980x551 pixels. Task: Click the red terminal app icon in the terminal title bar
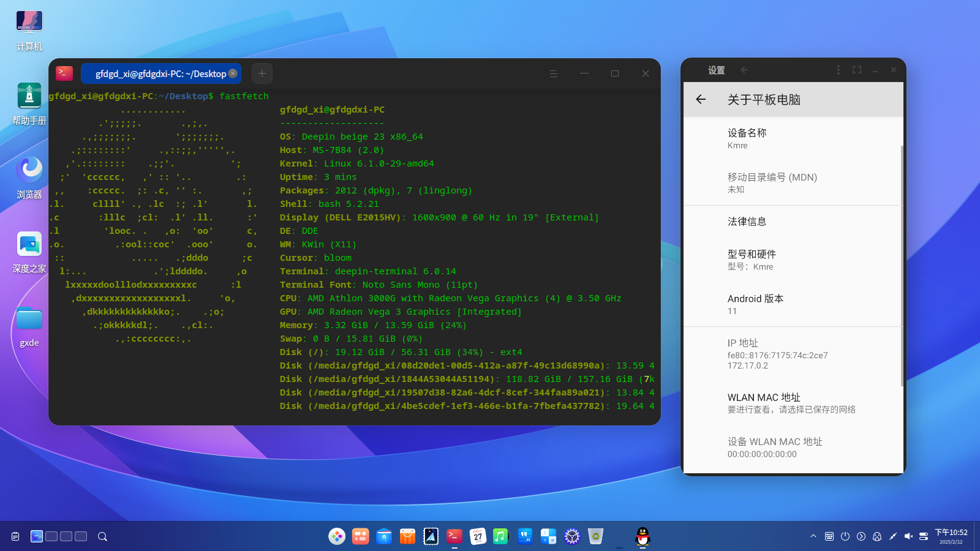(64, 73)
